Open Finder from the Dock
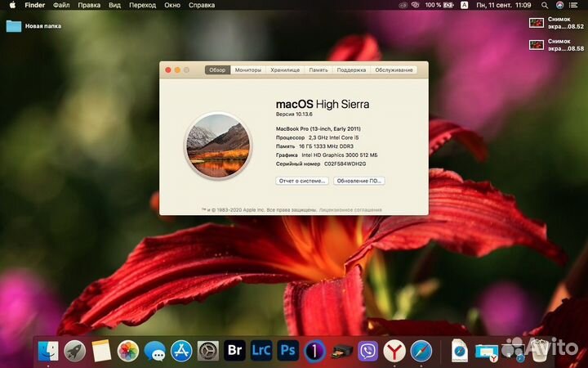Screen dimensions: 588x368 tap(48, 351)
